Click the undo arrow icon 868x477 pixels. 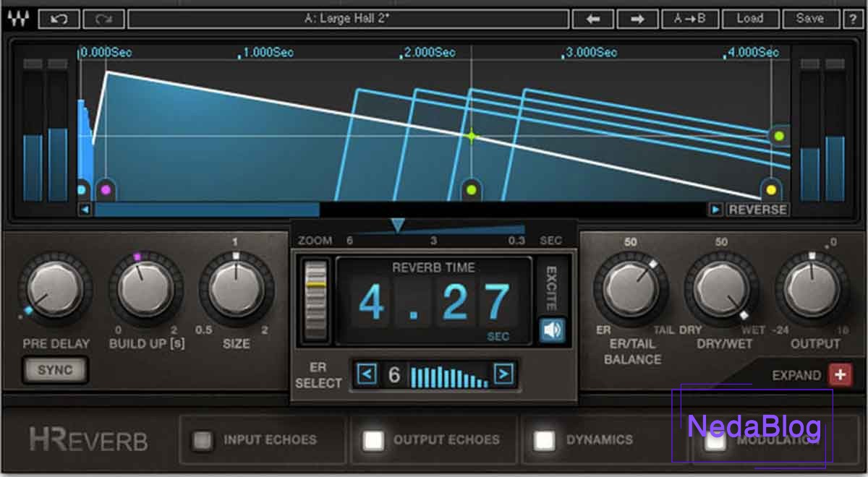click(x=59, y=19)
